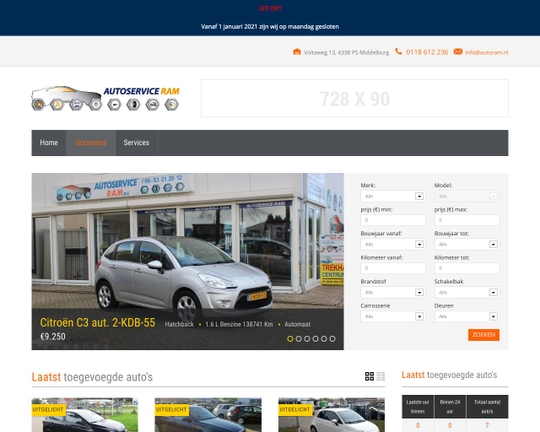Viewport: 540px width, 432px height.
Task: Switch to list view of cars
Action: (x=381, y=376)
